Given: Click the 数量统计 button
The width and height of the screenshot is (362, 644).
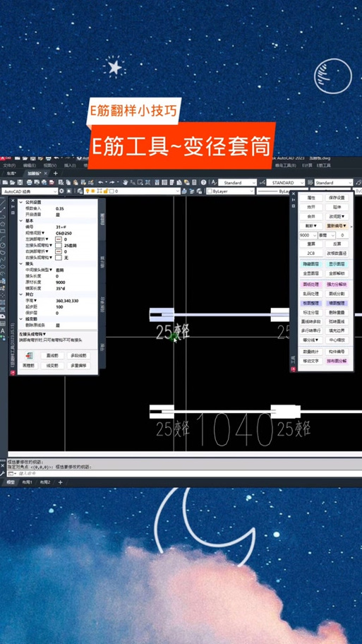Looking at the screenshot, I should point(311,352).
